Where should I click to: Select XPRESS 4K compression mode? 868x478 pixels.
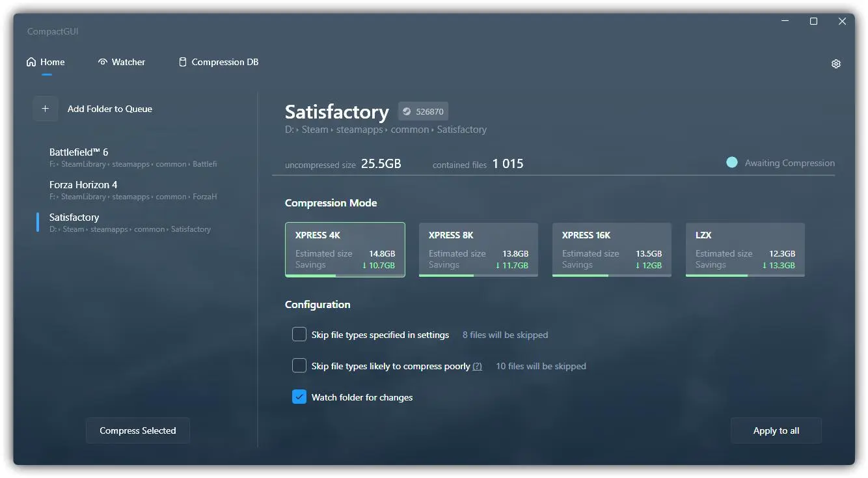pos(345,250)
